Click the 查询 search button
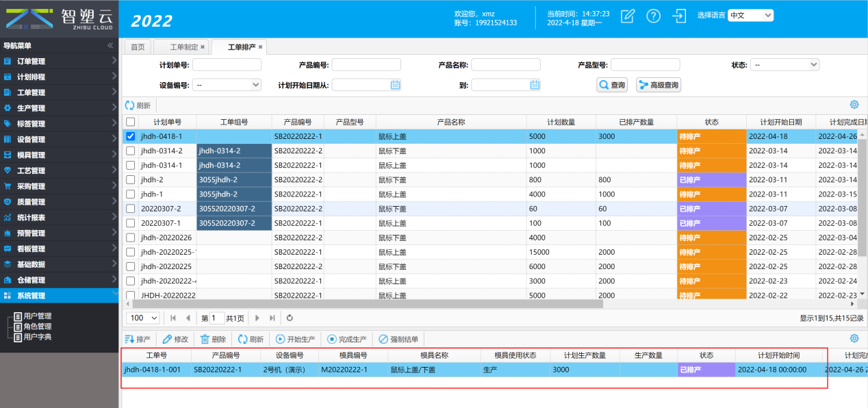 coord(612,85)
